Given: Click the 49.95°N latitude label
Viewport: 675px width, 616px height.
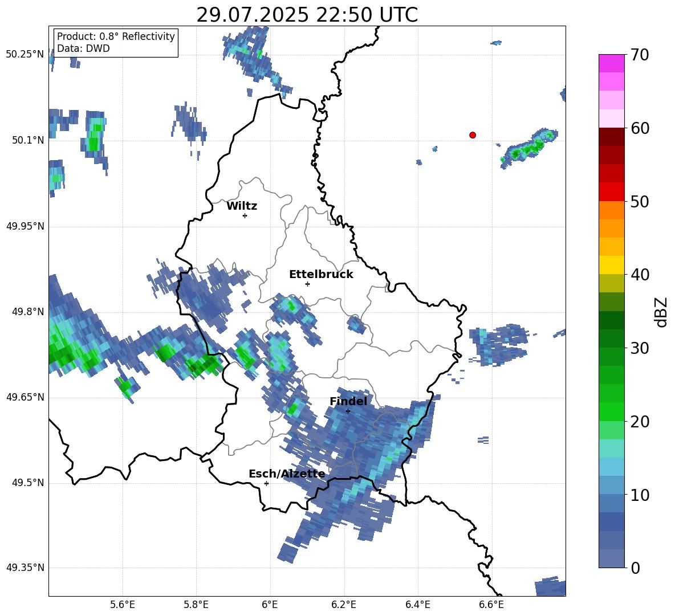Looking at the screenshot, I should [x=25, y=226].
